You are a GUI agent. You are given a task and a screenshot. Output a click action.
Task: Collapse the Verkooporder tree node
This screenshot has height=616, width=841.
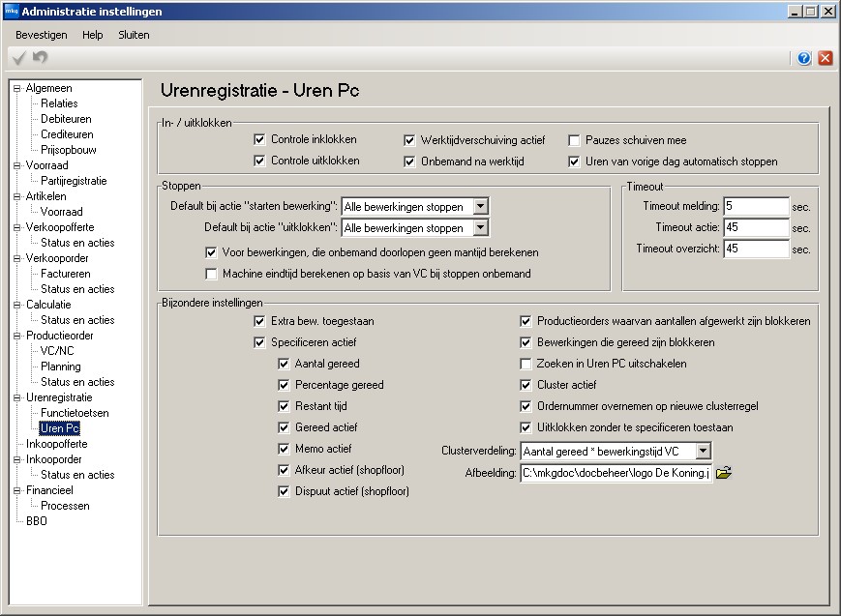point(17,258)
